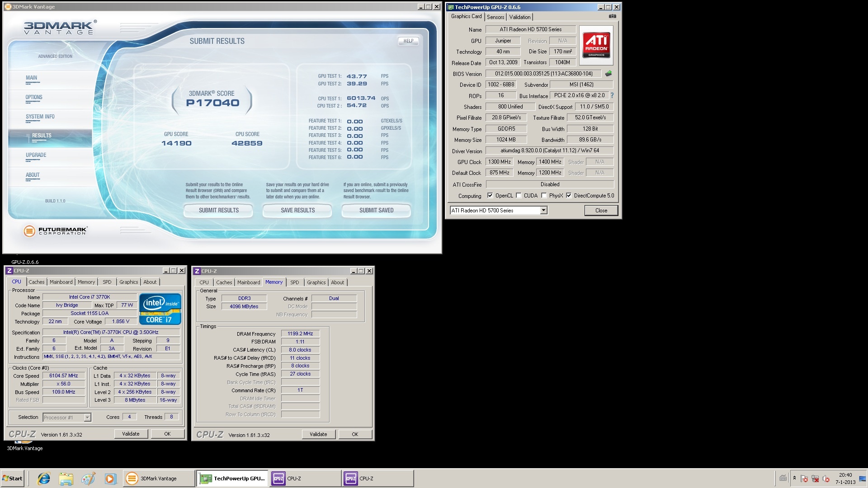Click the BIOS Version text field
Viewport: 868px width, 488px height.
543,74
